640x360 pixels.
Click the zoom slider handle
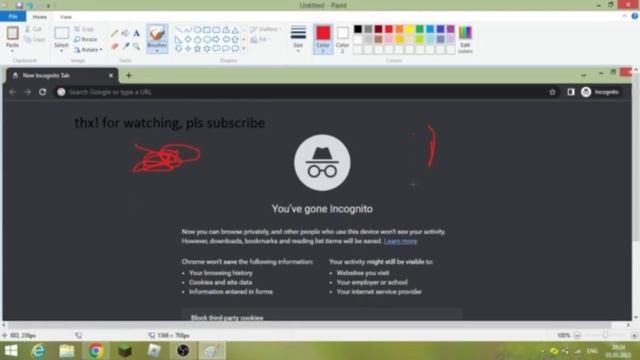[x=606, y=335]
